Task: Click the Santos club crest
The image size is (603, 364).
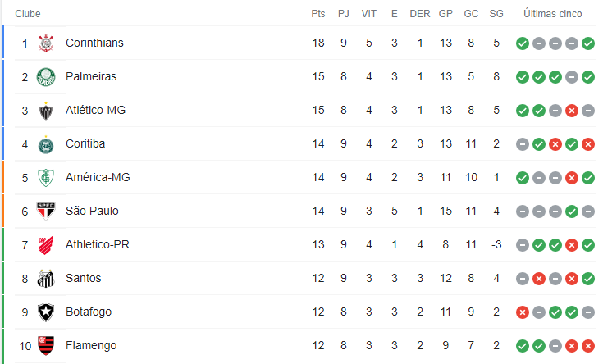Action: (x=46, y=279)
